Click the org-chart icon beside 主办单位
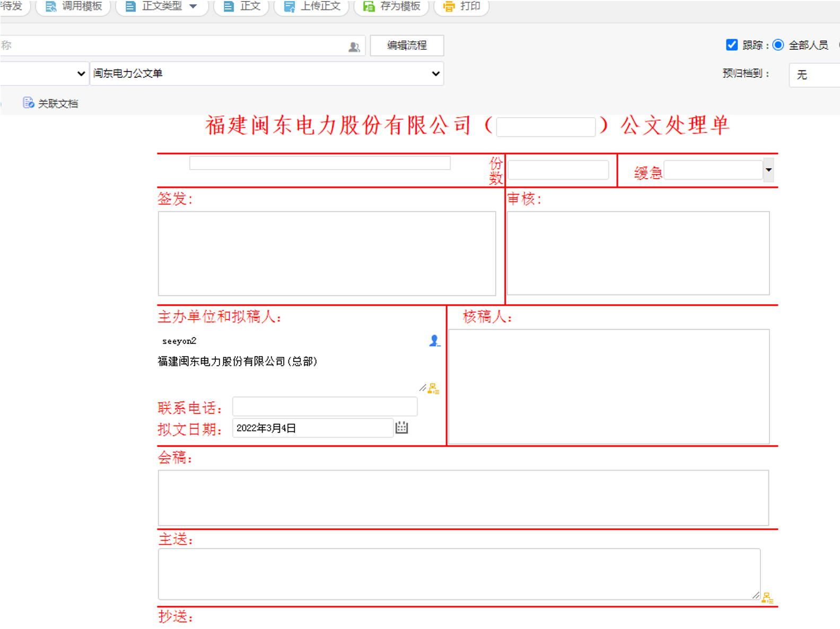Viewport: 840px width, 629px height. coord(433,389)
